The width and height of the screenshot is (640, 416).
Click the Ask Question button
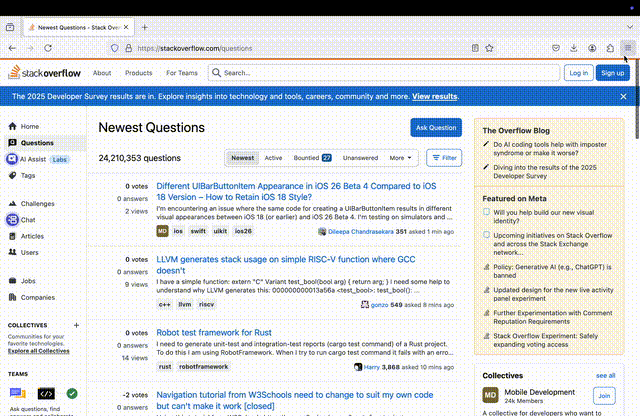pos(436,128)
